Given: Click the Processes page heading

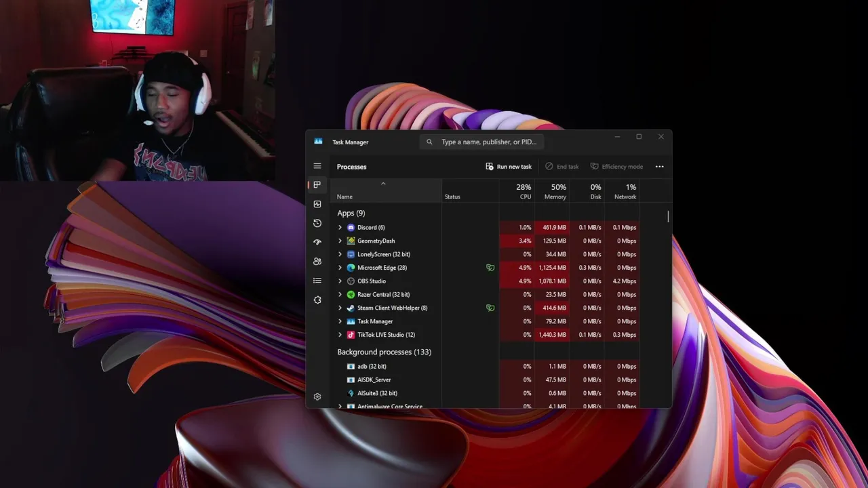Looking at the screenshot, I should (x=351, y=167).
